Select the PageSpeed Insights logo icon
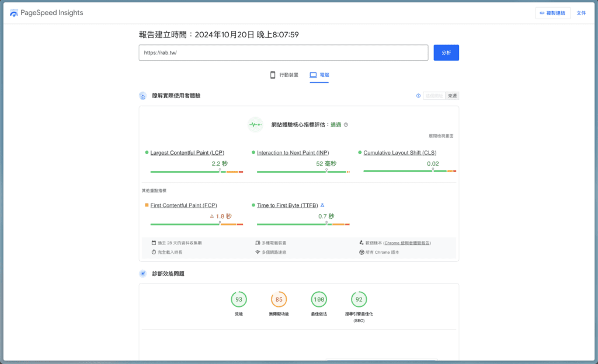 pyautogui.click(x=13, y=12)
